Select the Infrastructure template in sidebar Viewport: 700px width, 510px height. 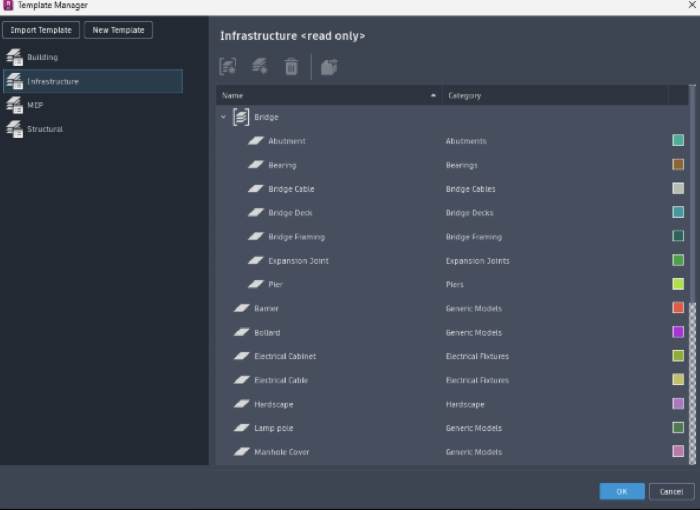[x=93, y=81]
